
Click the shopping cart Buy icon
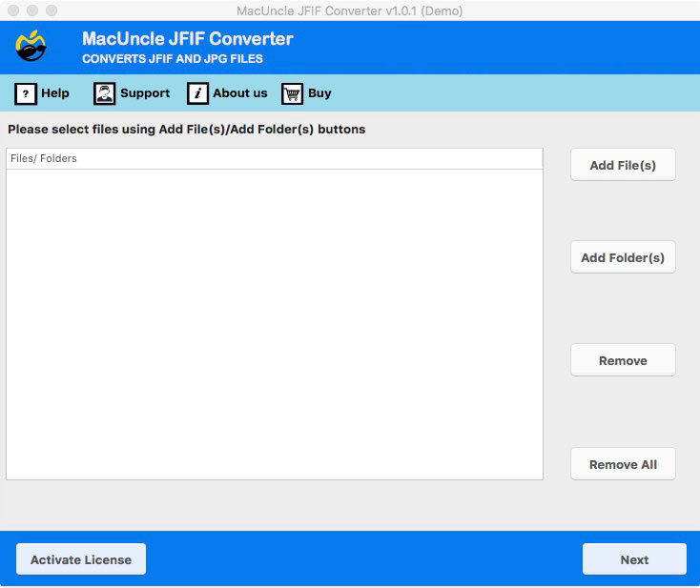[x=292, y=93]
